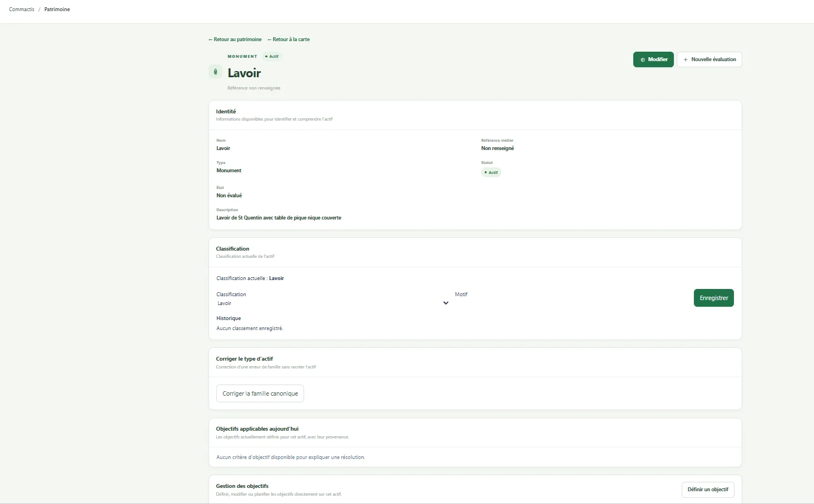
Task: Click the text Référence non renseignée
Action: point(254,88)
